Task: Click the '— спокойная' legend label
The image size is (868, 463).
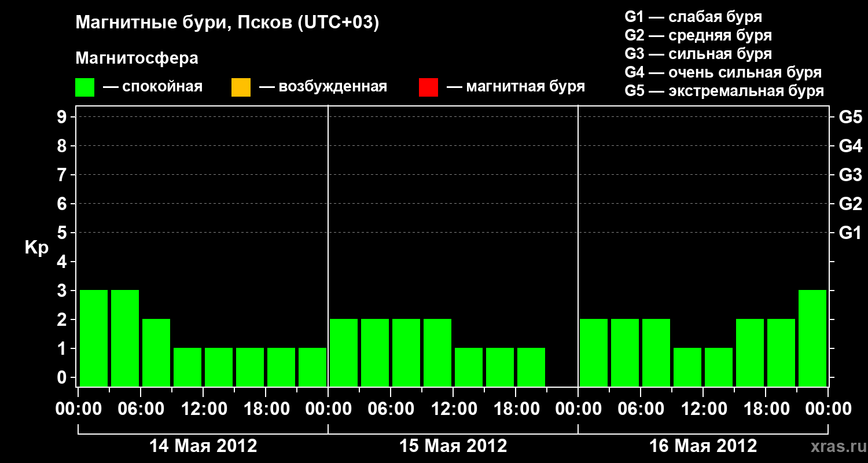Action: coord(153,87)
